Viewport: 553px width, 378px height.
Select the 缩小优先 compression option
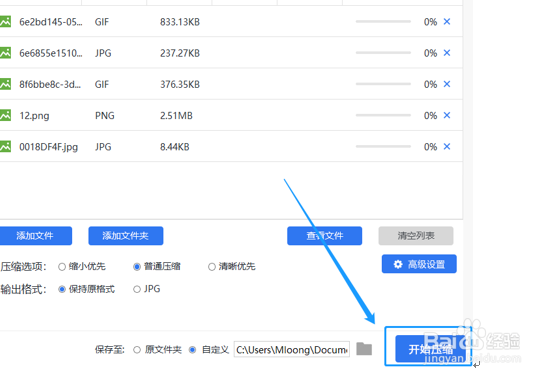point(62,267)
